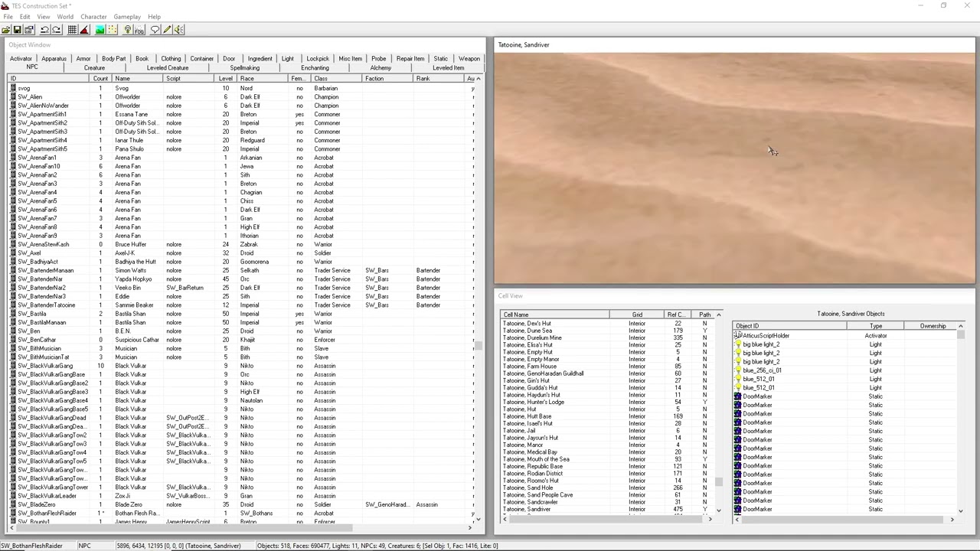This screenshot has width=980, height=551.
Task: Sort NPC list by Faction column header
Action: [387, 79]
